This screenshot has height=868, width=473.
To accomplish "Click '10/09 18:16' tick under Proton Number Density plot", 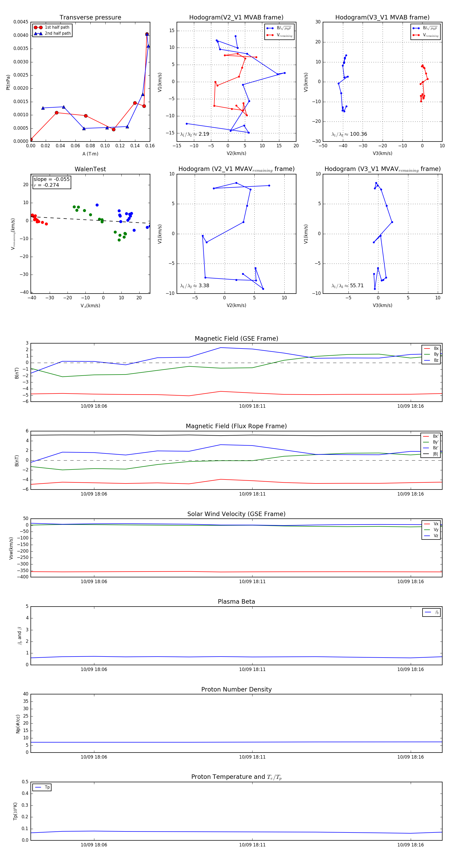I will [410, 757].
